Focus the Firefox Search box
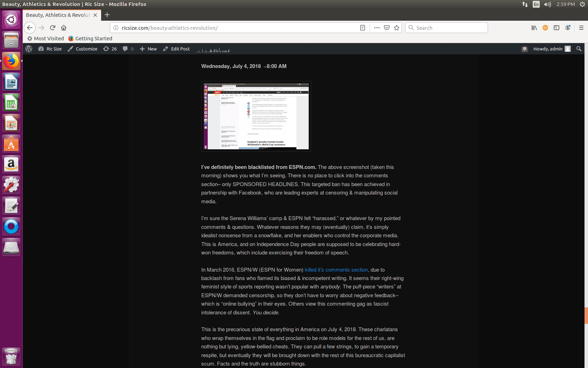Viewport: 588px width, 368px height. [447, 28]
